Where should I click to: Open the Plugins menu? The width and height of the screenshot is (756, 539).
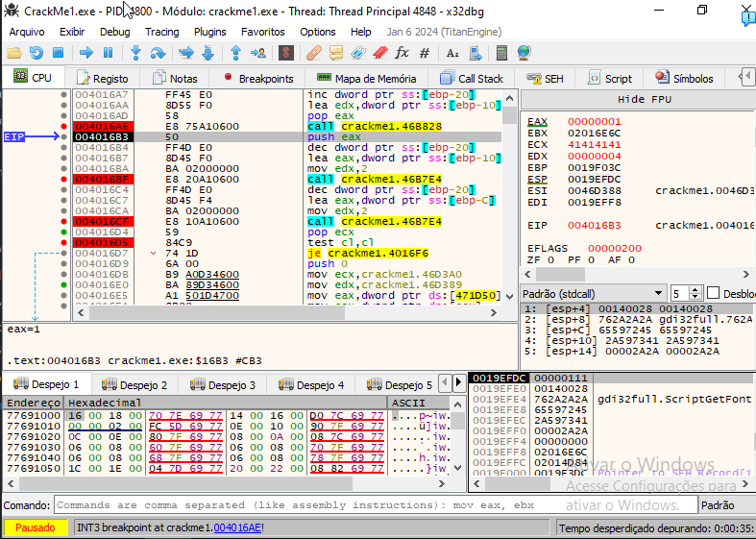[210, 32]
